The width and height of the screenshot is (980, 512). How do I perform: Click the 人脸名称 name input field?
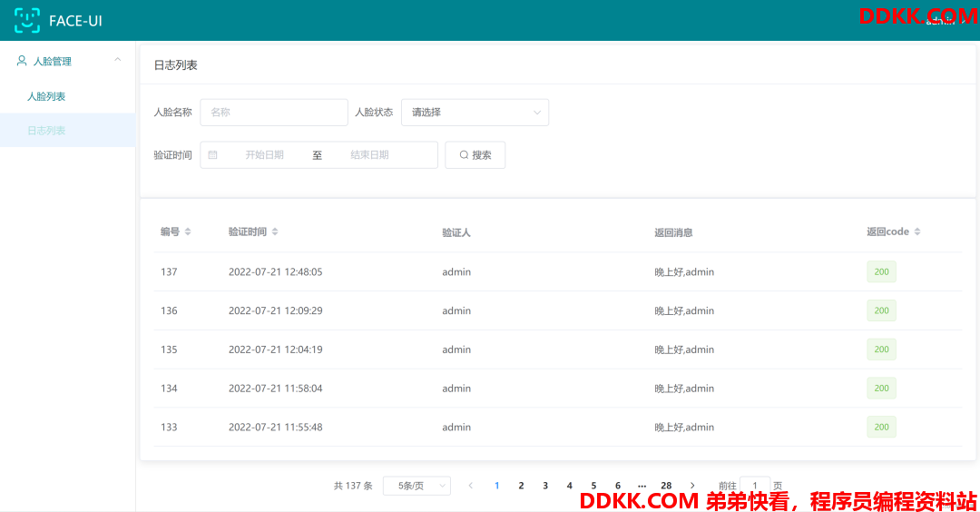pos(274,113)
